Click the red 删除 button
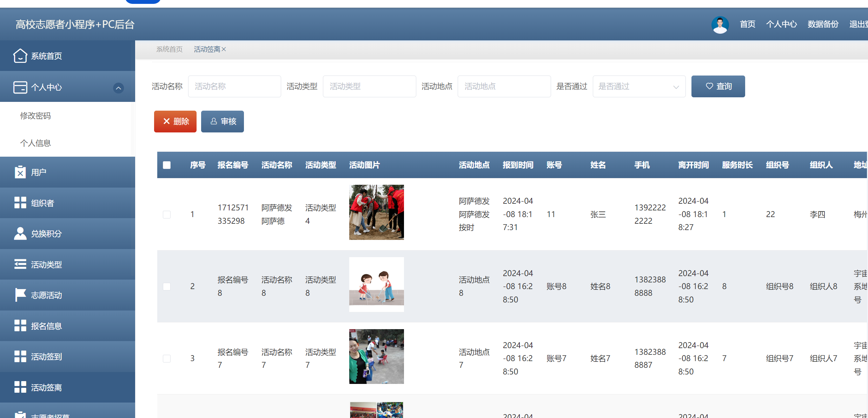 click(x=175, y=122)
